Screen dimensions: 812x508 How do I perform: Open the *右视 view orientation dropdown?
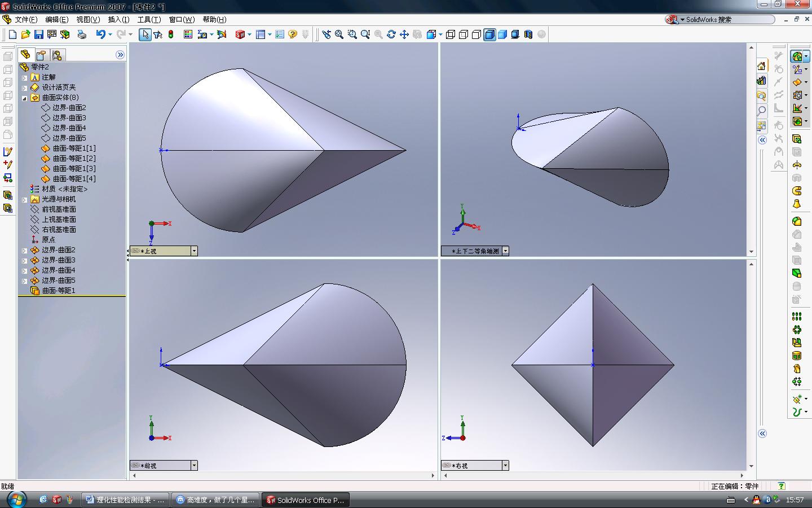(x=505, y=466)
